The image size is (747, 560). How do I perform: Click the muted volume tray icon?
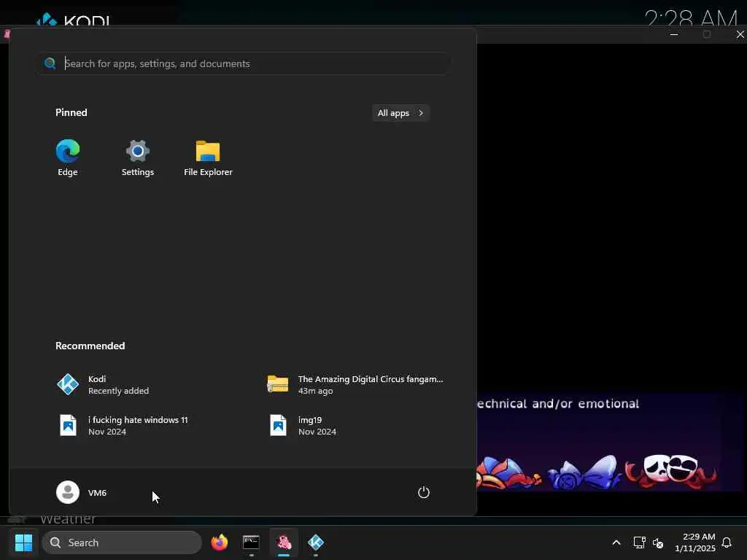658,542
